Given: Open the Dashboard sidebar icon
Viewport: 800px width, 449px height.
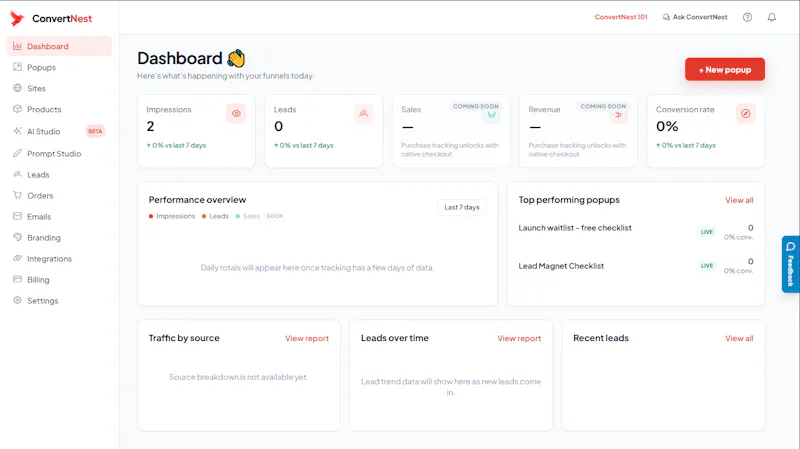Looking at the screenshot, I should click(17, 46).
